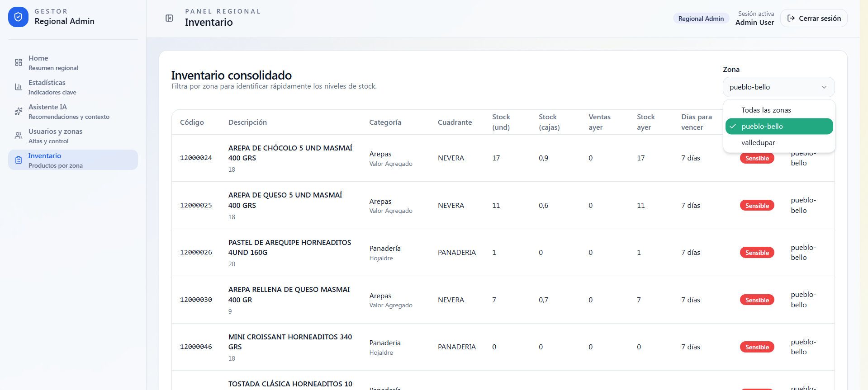Go to Asistente IA section
This screenshot has height=390, width=868.
pos(73,111)
